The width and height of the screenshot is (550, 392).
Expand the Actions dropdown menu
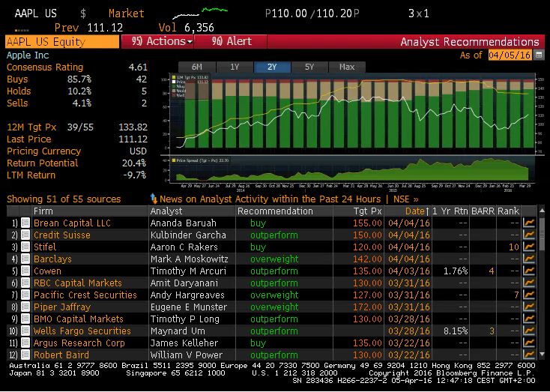(158, 42)
